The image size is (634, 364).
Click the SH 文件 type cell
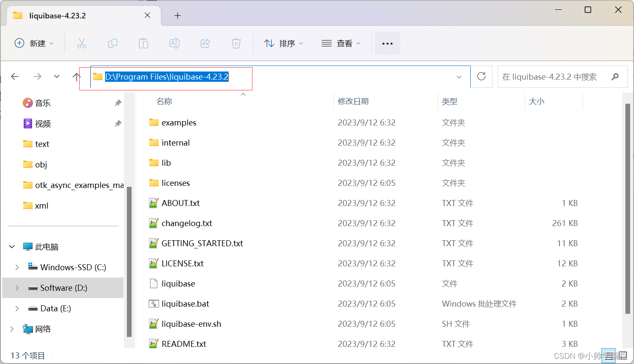click(x=456, y=324)
